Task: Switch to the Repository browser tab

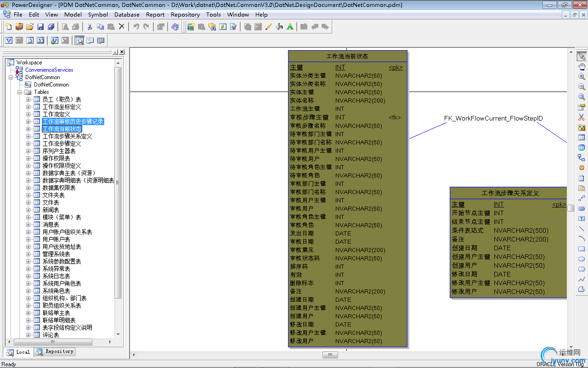Action: point(55,351)
